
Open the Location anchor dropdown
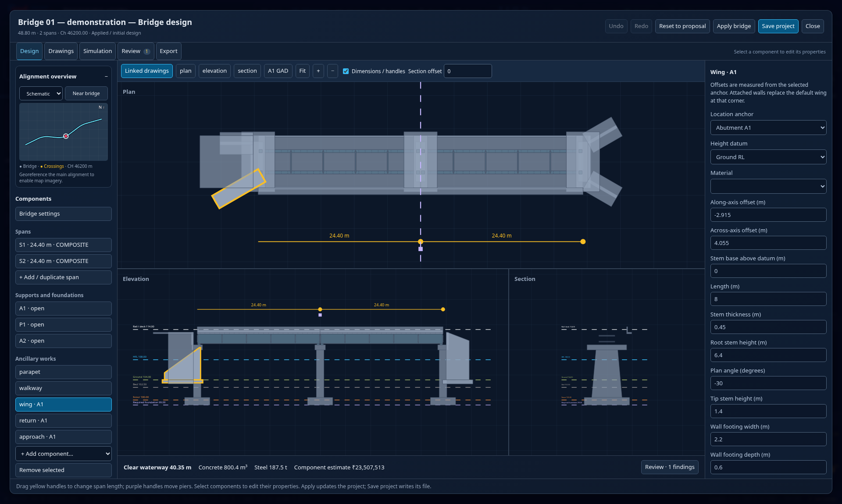pos(768,128)
